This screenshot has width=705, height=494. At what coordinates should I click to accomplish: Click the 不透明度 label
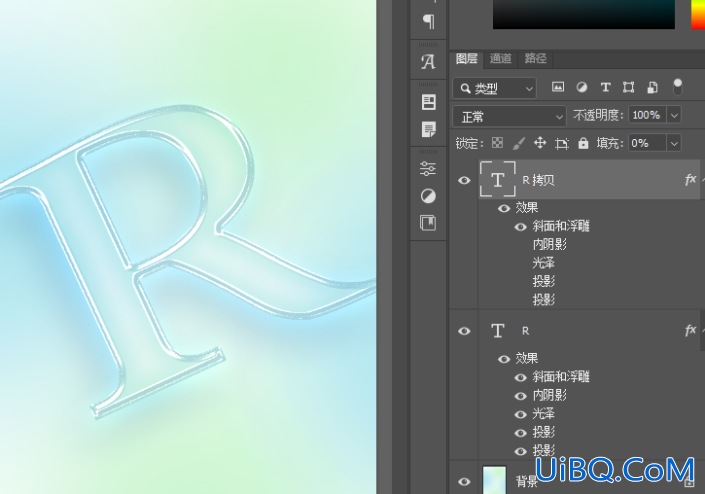[x=598, y=116]
